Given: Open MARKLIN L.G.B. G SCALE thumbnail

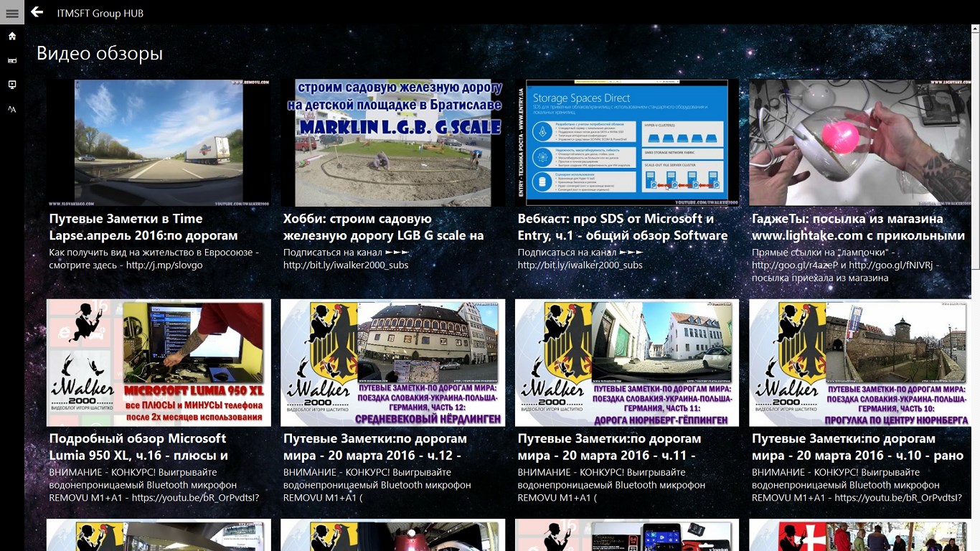Looking at the screenshot, I should 393,143.
